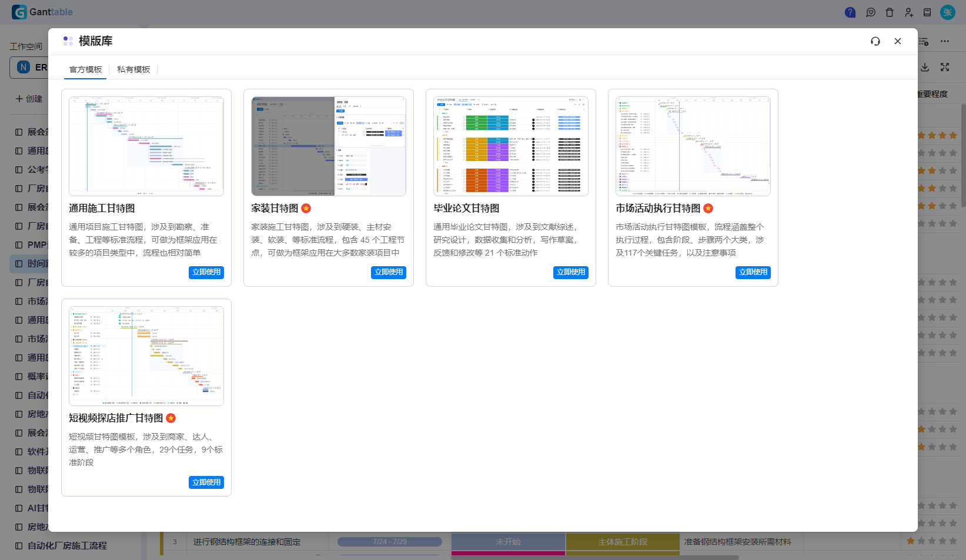Click the red star badge beside 家装甘特图
The width and height of the screenshot is (966, 560).
point(306,208)
